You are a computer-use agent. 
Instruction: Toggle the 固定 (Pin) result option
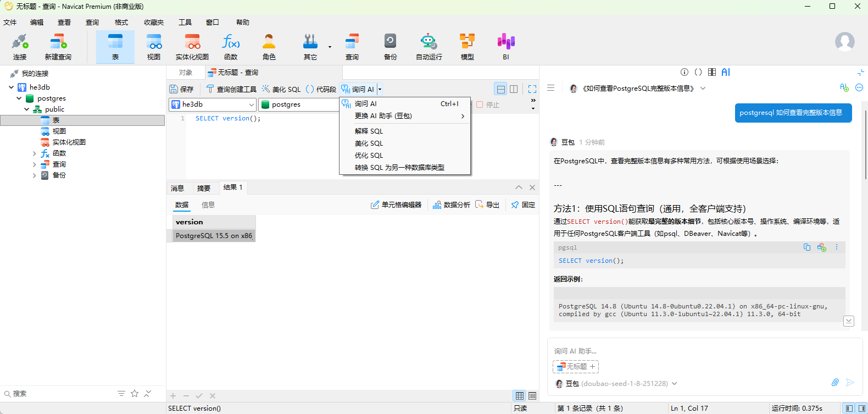click(x=523, y=205)
